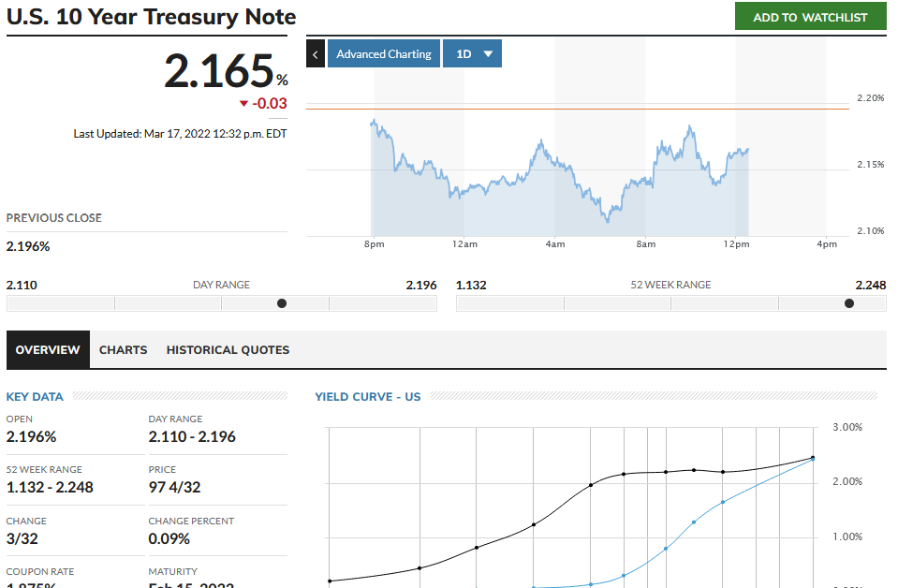Click the PREVIOUS CLOSE label
Viewport: 898px width, 588px height.
(53, 218)
